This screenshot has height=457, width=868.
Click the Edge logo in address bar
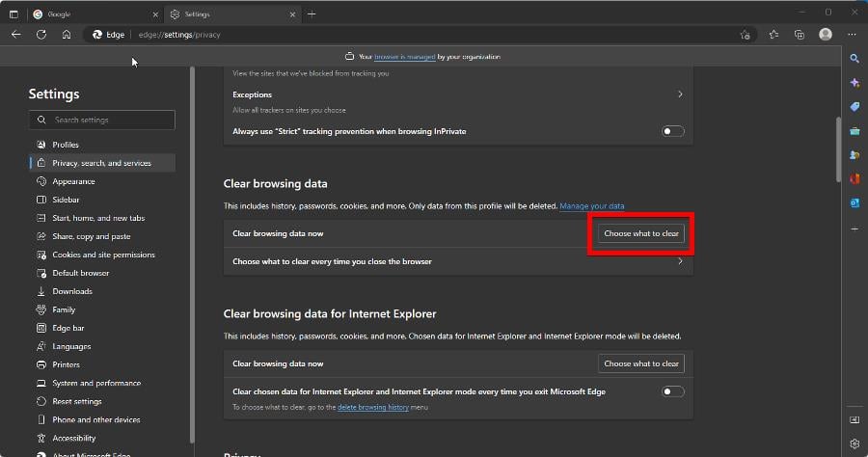click(97, 35)
